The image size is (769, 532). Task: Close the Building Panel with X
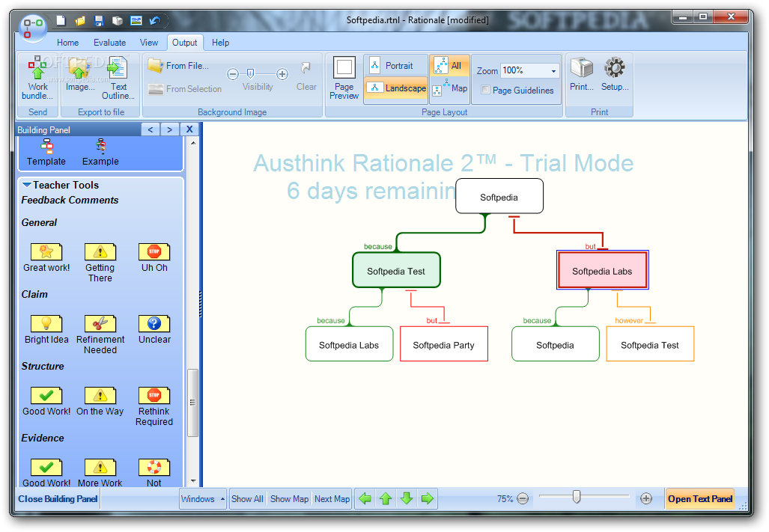189,129
